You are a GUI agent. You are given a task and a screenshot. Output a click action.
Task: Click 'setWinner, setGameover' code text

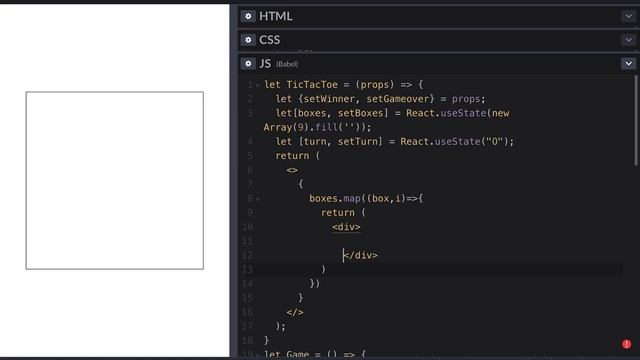pos(367,99)
